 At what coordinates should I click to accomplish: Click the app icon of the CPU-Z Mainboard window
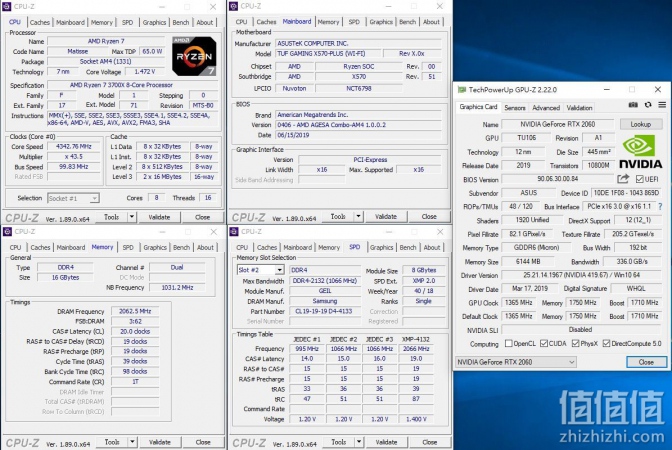234,6
